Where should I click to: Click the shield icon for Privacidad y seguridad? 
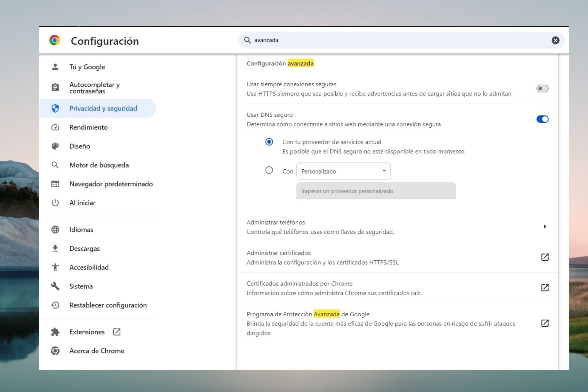pyautogui.click(x=55, y=108)
